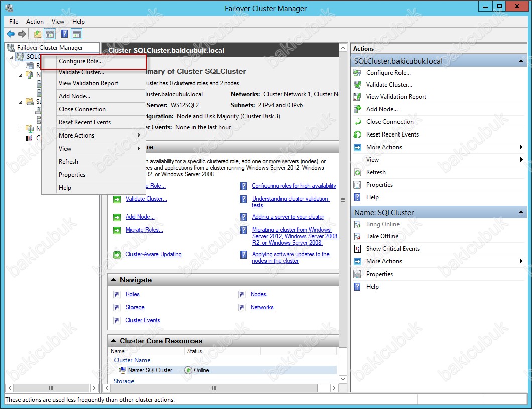Open More Actions arrow under Name: SQLCluster
The height and width of the screenshot is (409, 532).
click(521, 261)
